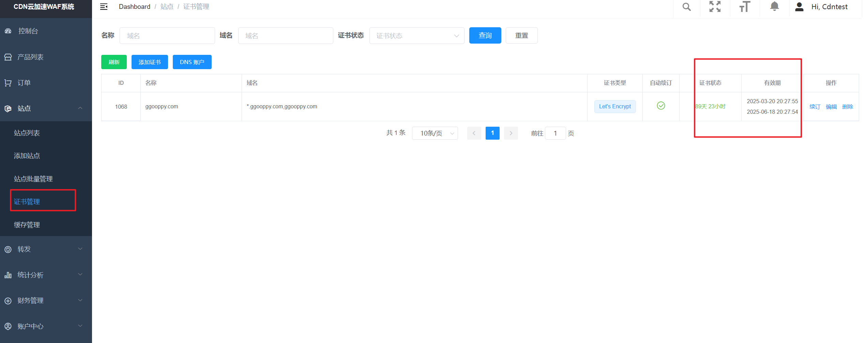Click the auto-renew green checkmark icon

(x=660, y=106)
